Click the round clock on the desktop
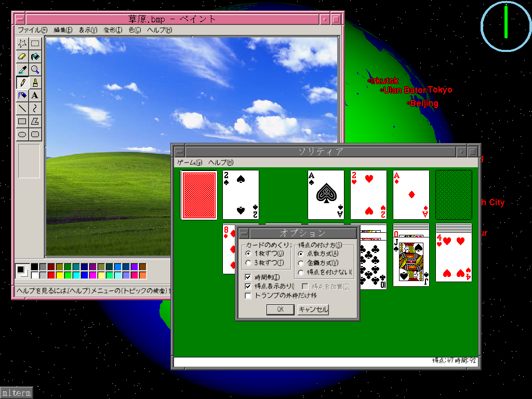This screenshot has width=532, height=399. (x=506, y=26)
